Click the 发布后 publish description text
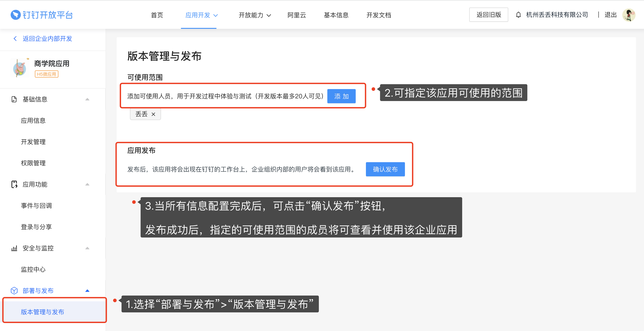This screenshot has width=644, height=331. 241,169
